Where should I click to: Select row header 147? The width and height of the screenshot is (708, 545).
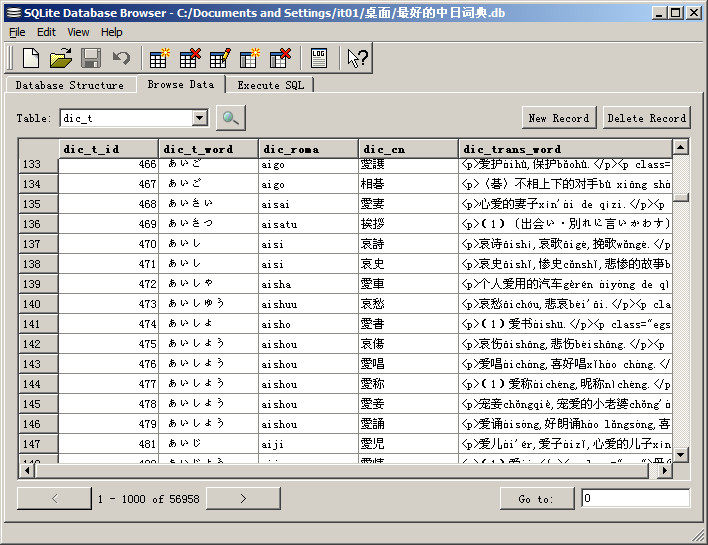[38, 444]
